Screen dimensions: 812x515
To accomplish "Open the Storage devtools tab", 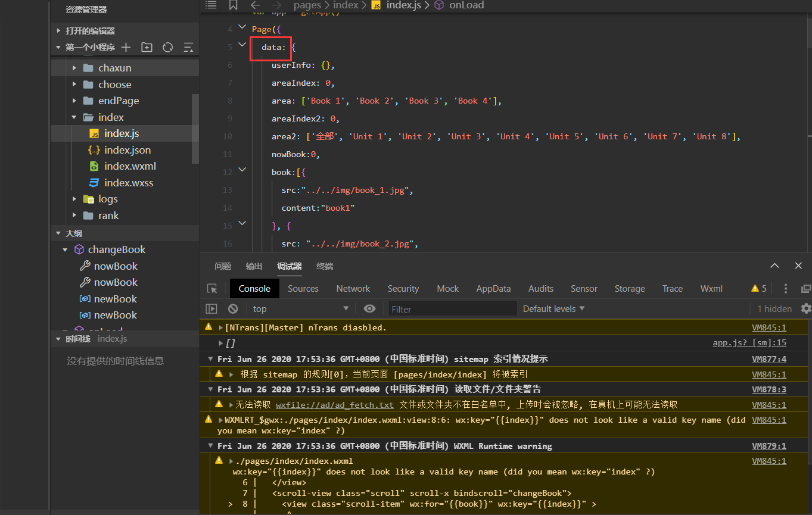I will [x=630, y=289].
